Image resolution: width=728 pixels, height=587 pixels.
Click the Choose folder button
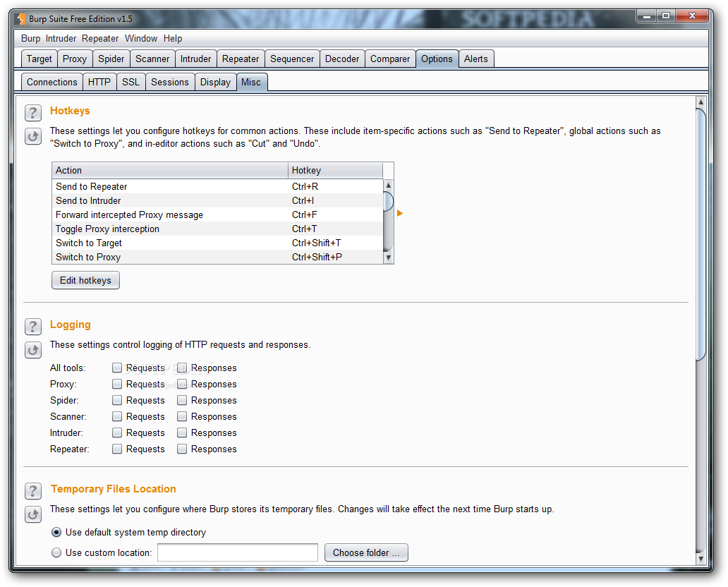click(366, 552)
